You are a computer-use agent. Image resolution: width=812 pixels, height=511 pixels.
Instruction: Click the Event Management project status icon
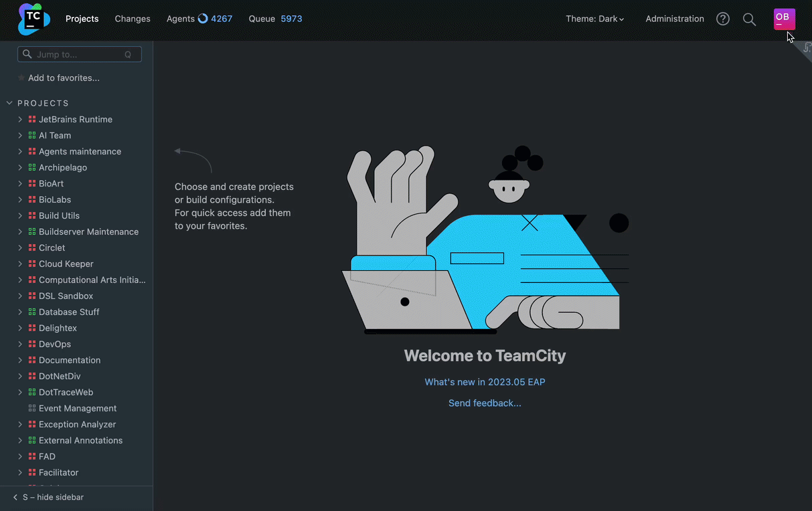32,409
